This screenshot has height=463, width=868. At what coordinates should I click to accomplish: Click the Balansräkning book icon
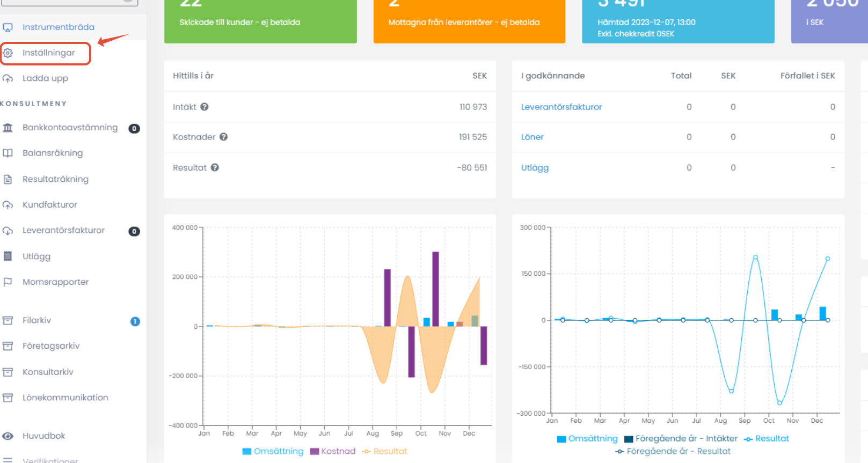point(8,153)
